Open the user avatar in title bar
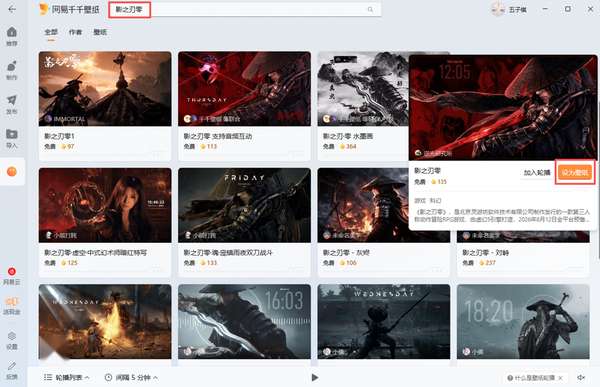Image resolution: width=600 pixels, height=387 pixels. pos(498,10)
